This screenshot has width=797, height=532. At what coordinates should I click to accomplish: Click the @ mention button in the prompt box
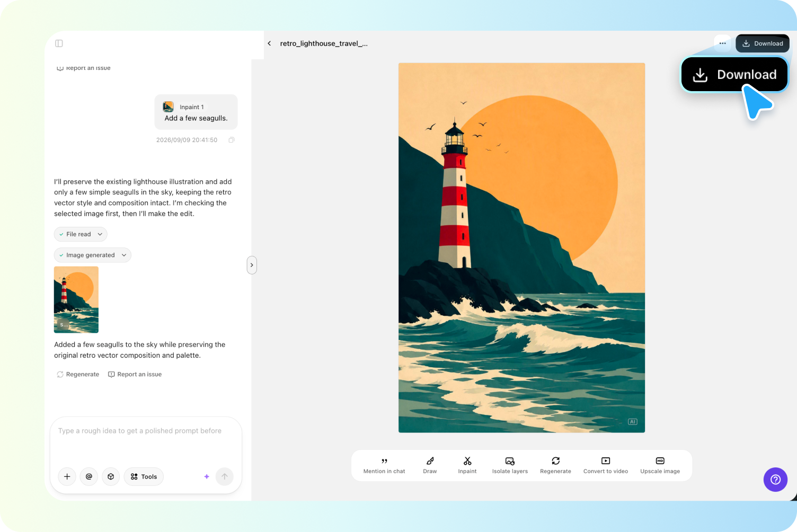[x=89, y=476]
